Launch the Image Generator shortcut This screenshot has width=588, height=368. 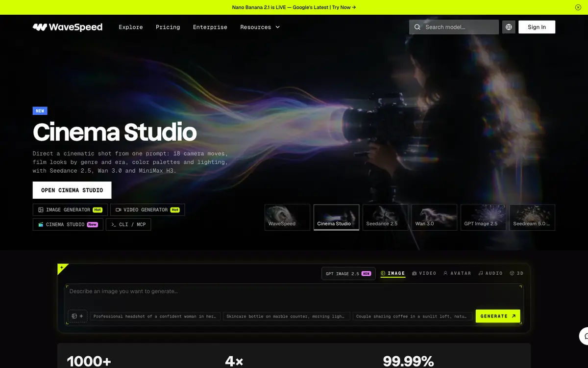70,210
